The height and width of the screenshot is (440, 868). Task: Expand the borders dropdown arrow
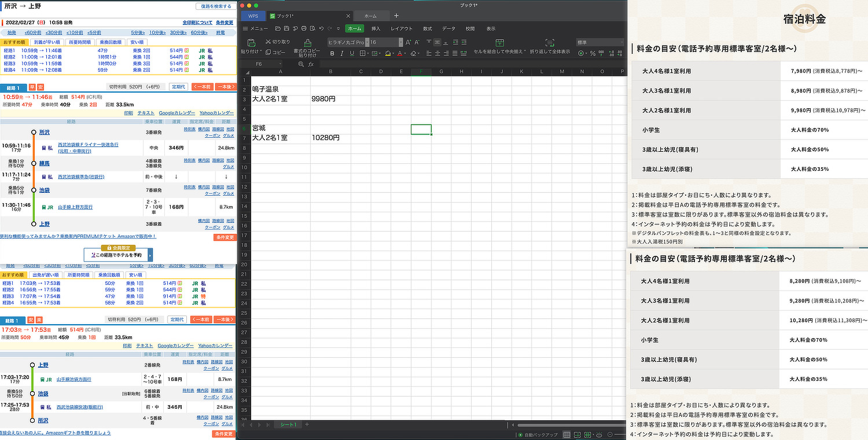coord(368,53)
